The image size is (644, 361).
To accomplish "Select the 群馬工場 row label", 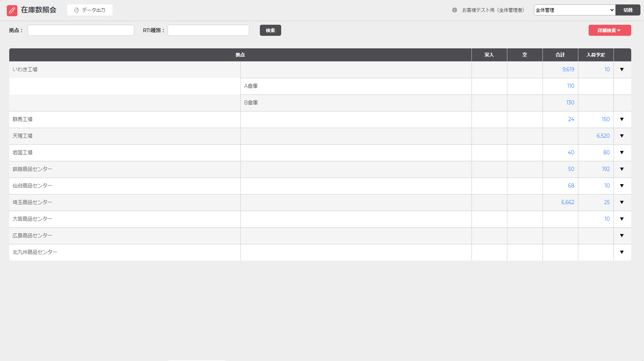I will pyautogui.click(x=22, y=119).
